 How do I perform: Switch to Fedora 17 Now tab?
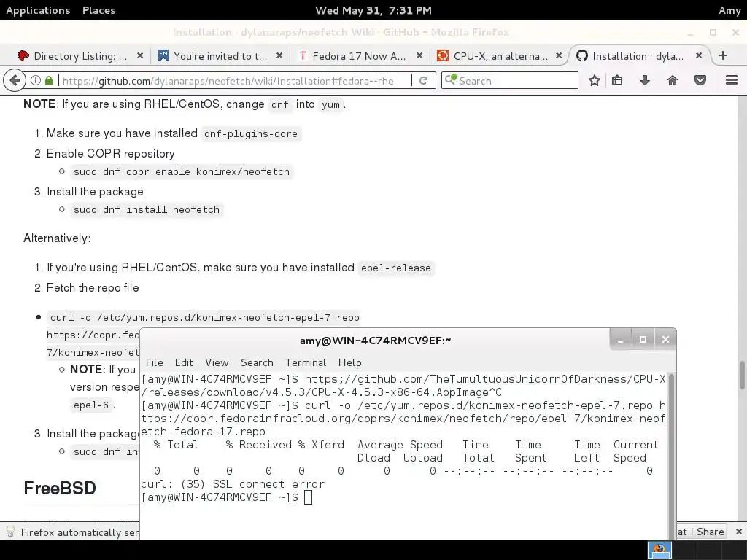(x=358, y=55)
